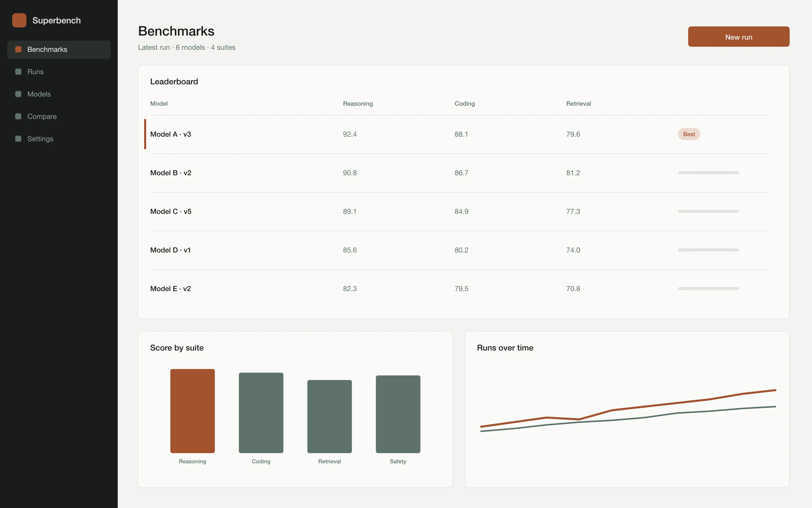Click the Safety label under the bar chart

(x=398, y=461)
